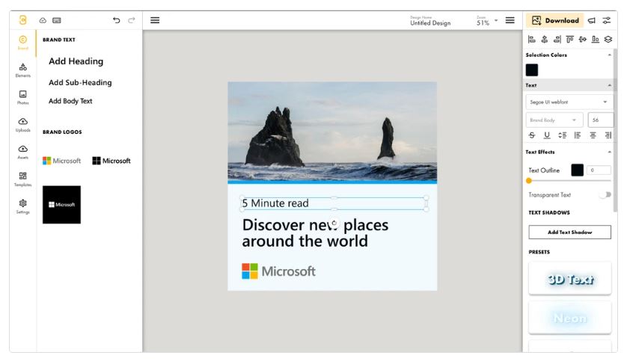Toggle the Transparent Text switch
The image size is (630, 364).
pos(605,194)
